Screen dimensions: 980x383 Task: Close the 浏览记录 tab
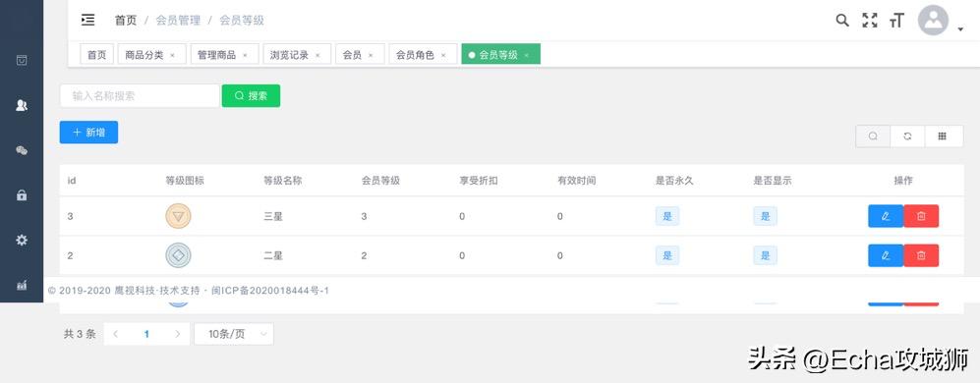click(x=317, y=55)
